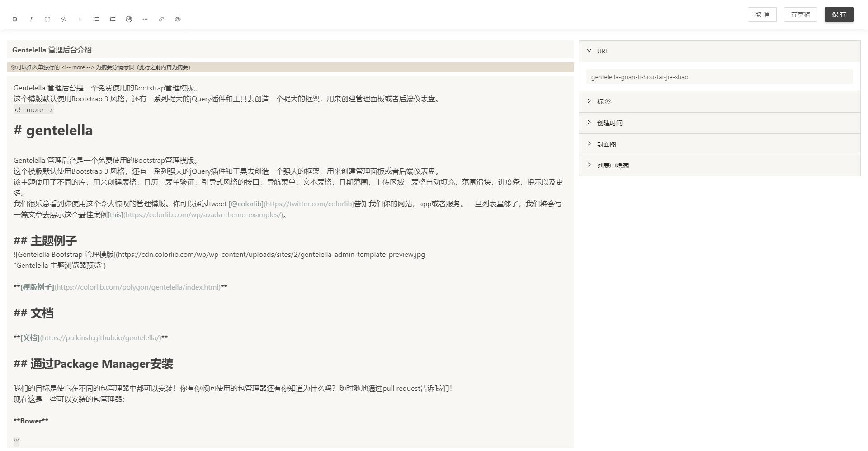Insert a blockquote
This screenshot has height=451, width=868.
click(x=80, y=19)
